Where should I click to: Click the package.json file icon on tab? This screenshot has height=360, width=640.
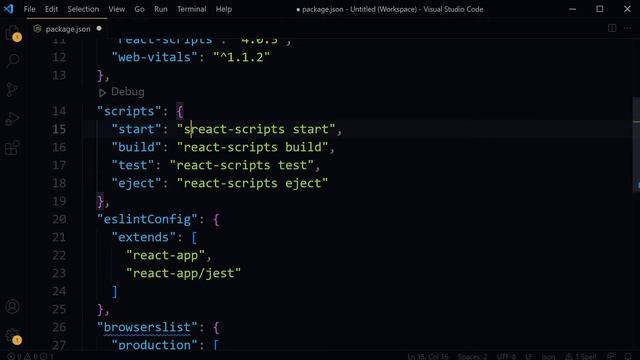coord(37,29)
